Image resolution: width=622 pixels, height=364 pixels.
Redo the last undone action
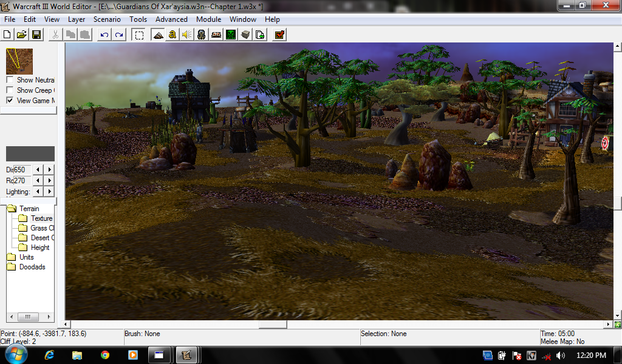[119, 35]
